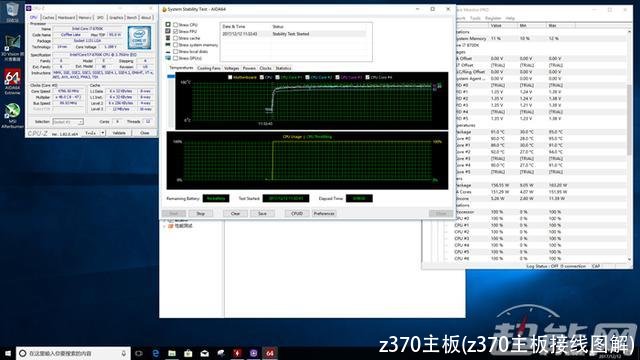Launch MSI Afterburner desktop shortcut
This screenshot has width=640, height=360.
tap(12, 116)
